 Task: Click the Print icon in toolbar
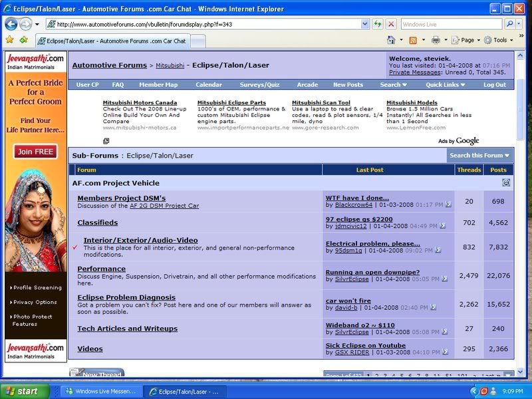436,40
